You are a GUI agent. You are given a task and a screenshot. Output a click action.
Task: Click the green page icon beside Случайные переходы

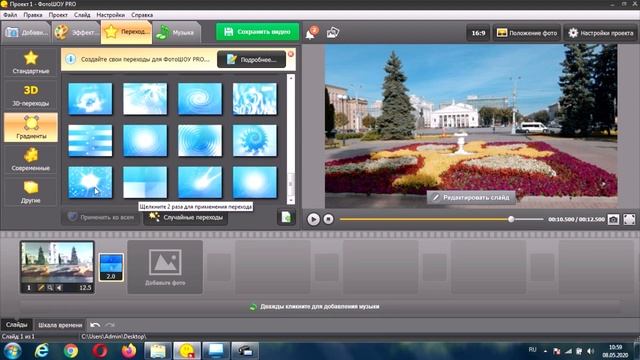(x=286, y=217)
